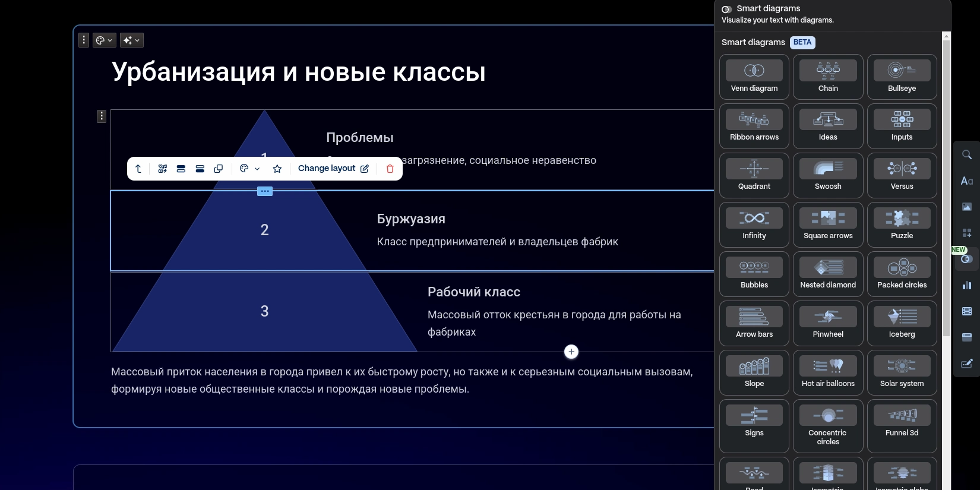Select the Venn diagram layout

pos(754,77)
